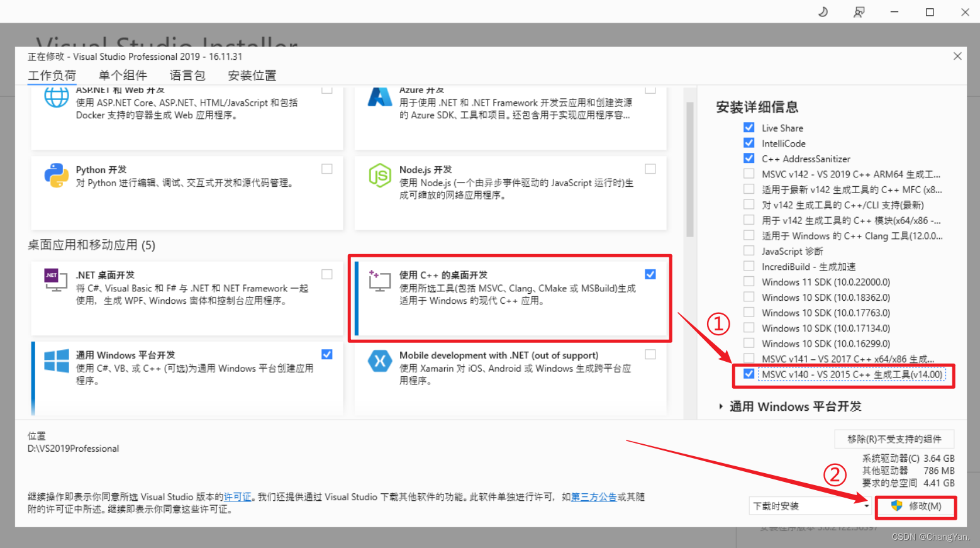This screenshot has width=980, height=548.
Task: Check C++ Clang tools for Windows
Action: point(749,235)
